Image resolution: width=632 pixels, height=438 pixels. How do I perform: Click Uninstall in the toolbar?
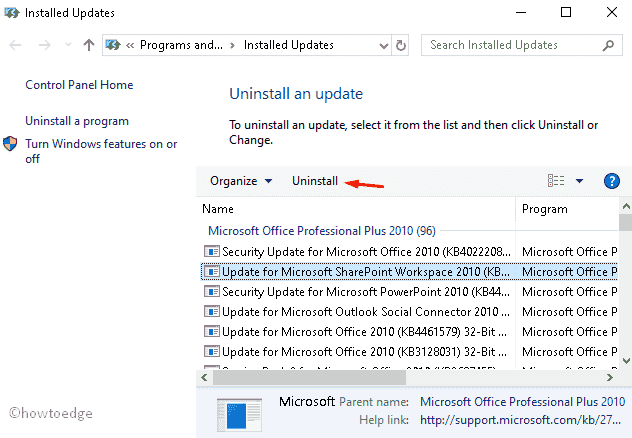pos(314,181)
